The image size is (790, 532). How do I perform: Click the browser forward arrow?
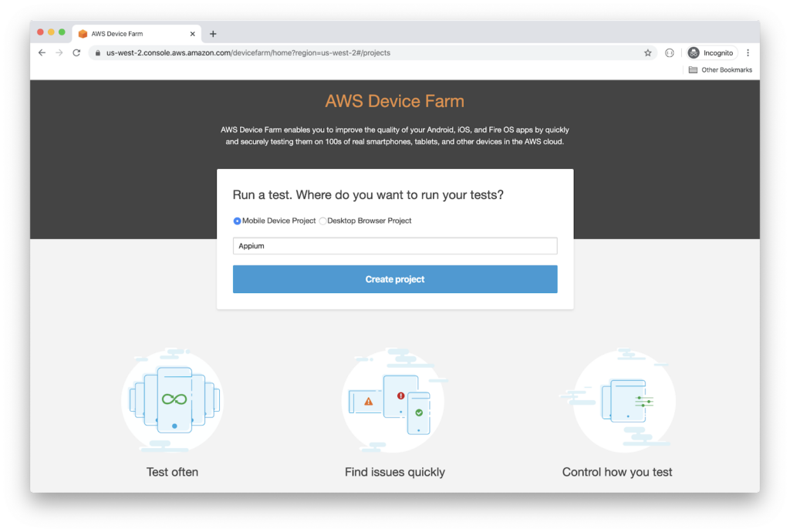(x=59, y=53)
